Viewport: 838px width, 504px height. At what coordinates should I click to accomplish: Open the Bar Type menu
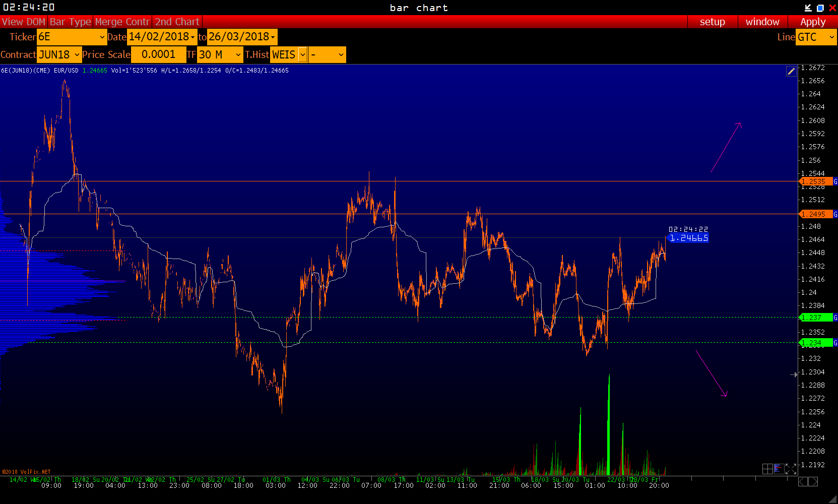tap(71, 22)
